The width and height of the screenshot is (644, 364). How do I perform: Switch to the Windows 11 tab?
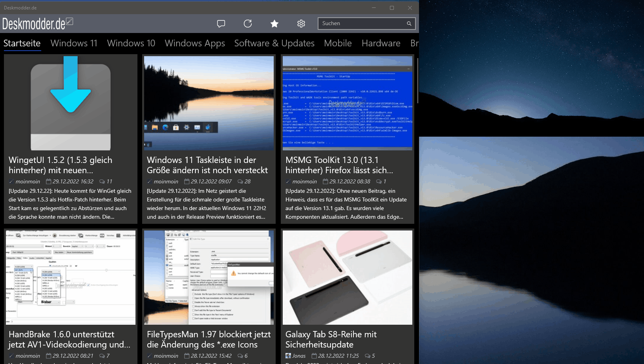click(74, 43)
